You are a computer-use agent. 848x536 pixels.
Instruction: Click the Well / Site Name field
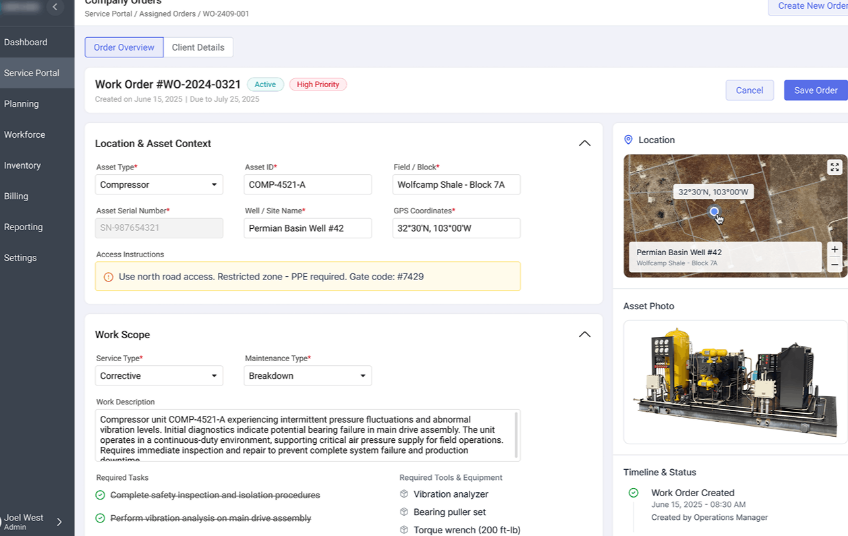(x=308, y=228)
